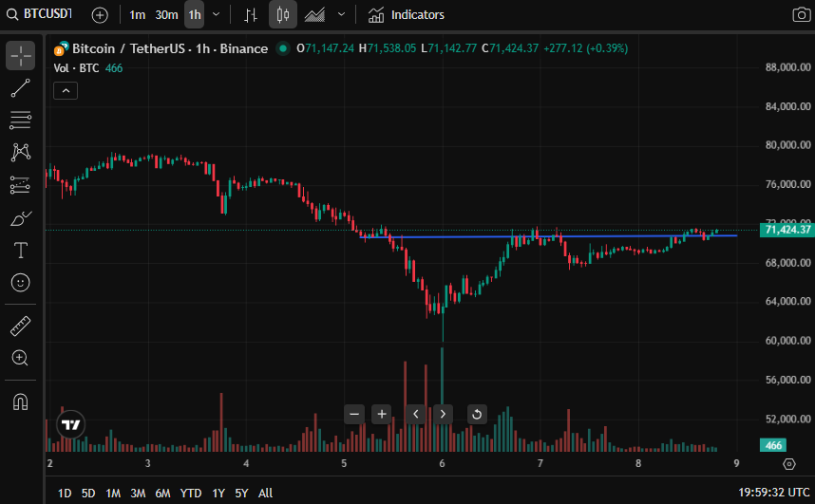This screenshot has width=815, height=504.
Task: Set date range to 1M
Action: (113, 493)
